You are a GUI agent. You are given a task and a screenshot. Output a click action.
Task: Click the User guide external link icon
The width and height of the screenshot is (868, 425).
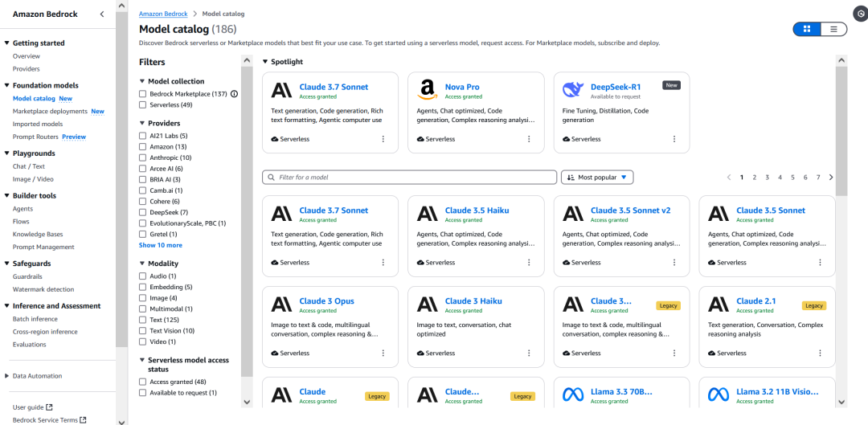point(49,407)
